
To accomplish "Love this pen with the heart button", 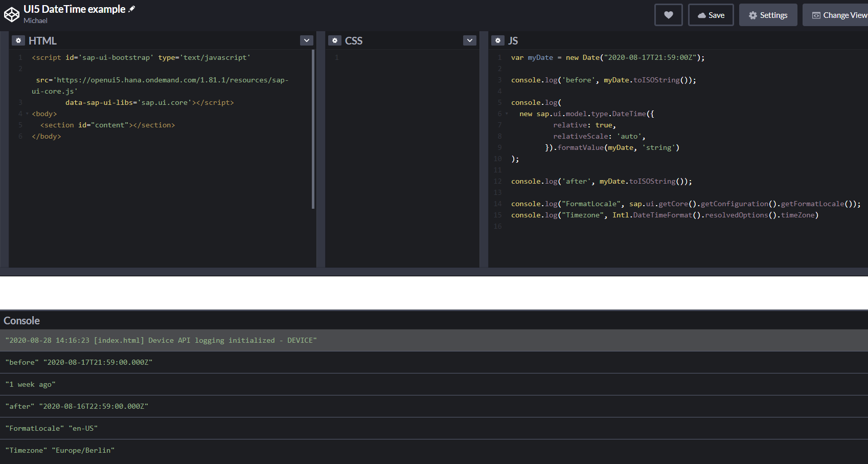I will point(668,15).
